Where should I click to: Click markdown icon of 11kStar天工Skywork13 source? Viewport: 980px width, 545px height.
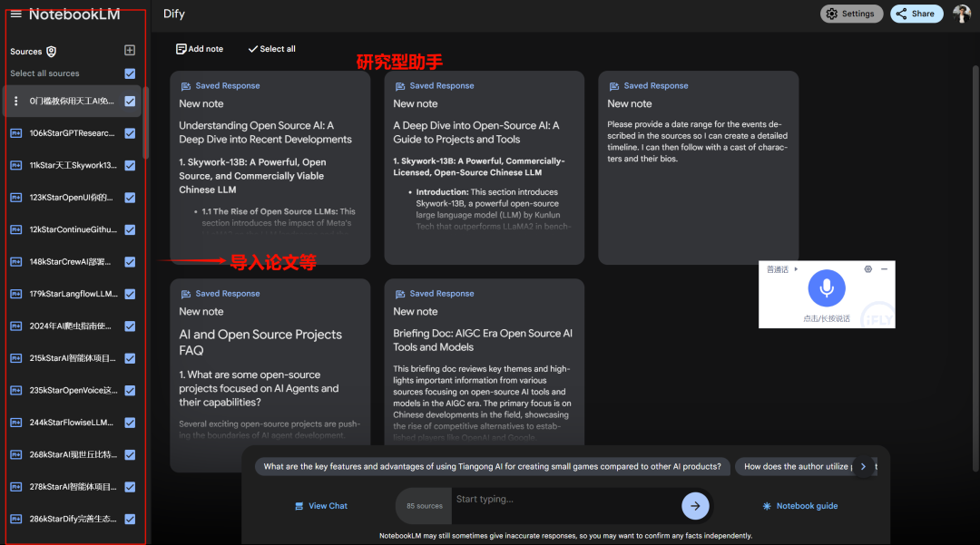click(x=16, y=165)
